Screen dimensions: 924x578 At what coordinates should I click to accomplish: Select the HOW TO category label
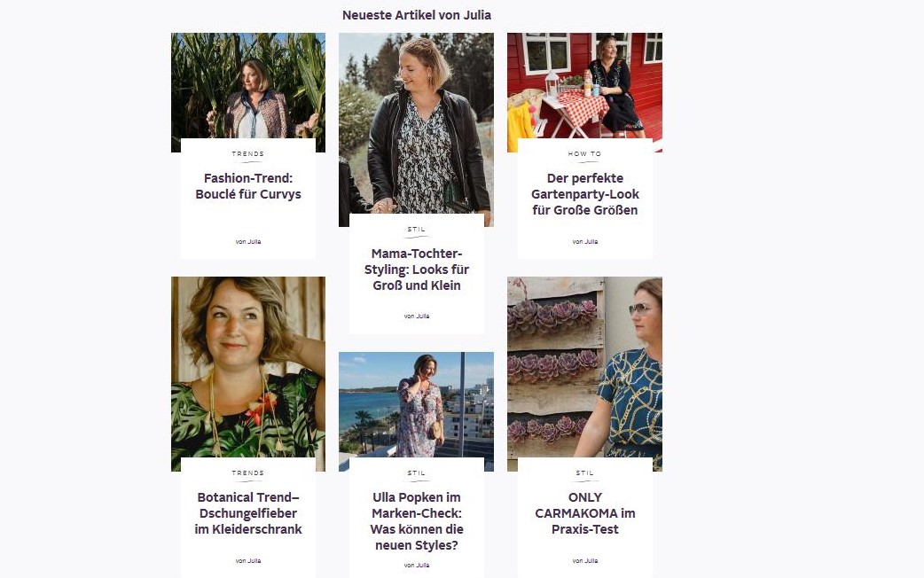[585, 153]
